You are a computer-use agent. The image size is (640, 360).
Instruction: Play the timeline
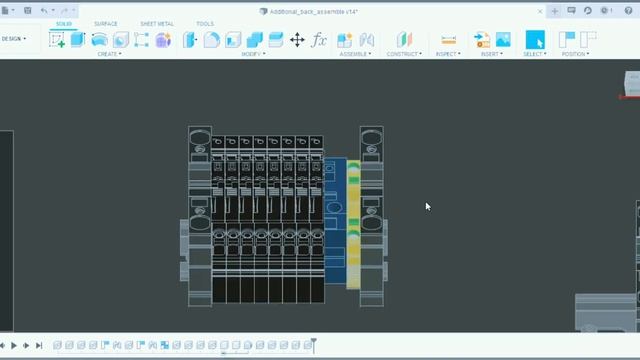(x=14, y=346)
